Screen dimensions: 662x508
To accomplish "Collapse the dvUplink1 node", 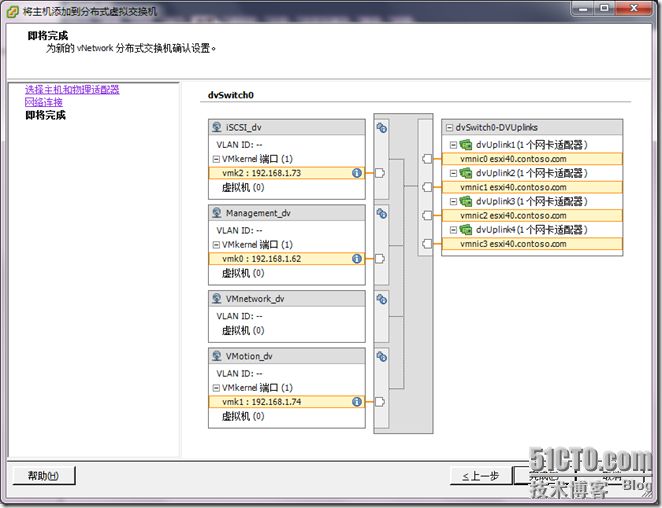I will point(453,145).
